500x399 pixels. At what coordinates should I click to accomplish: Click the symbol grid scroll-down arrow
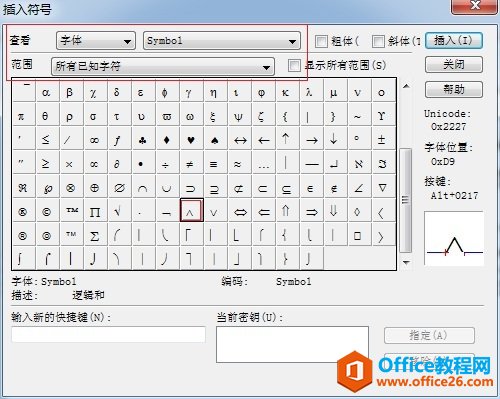tap(406, 262)
